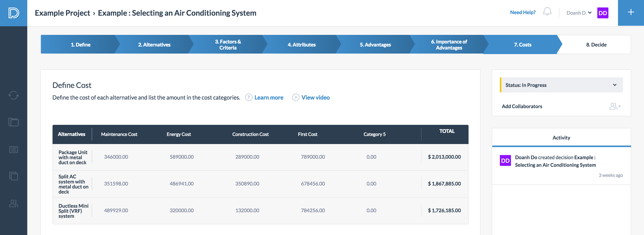Go to step 5. Advantages

375,44
